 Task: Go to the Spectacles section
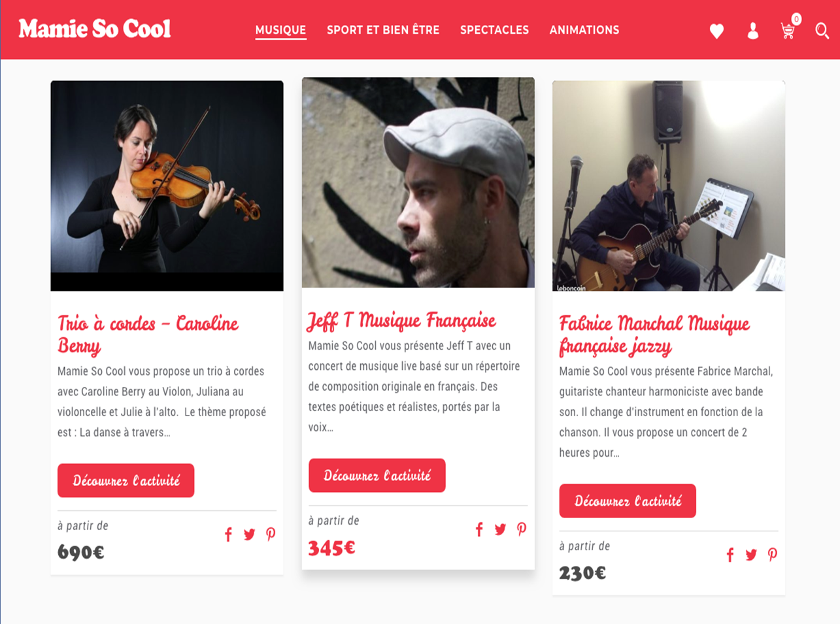pos(494,30)
